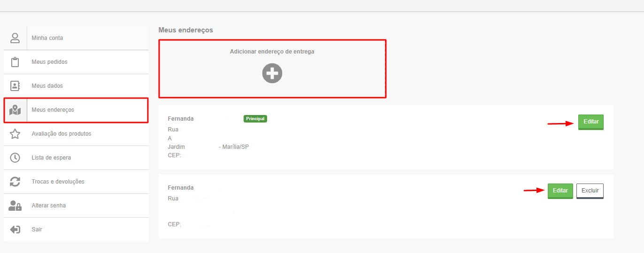Screen dimensions: 644x253
Task: Click the Principal green badge
Action: [x=255, y=119]
